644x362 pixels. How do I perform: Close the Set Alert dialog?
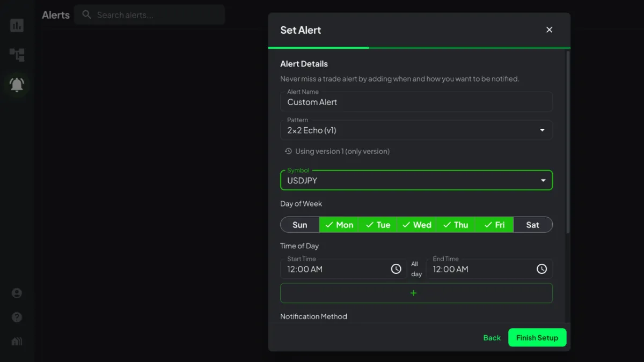tap(549, 30)
